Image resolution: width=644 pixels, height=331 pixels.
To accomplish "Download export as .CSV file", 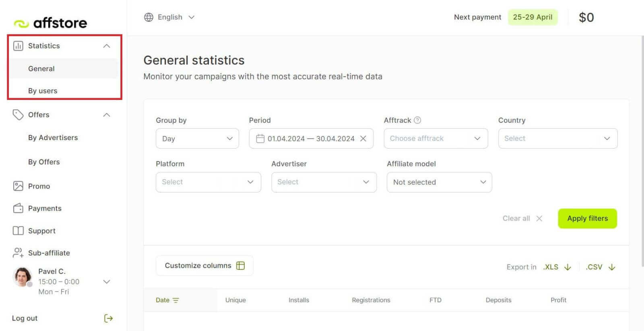I will 600,267.
